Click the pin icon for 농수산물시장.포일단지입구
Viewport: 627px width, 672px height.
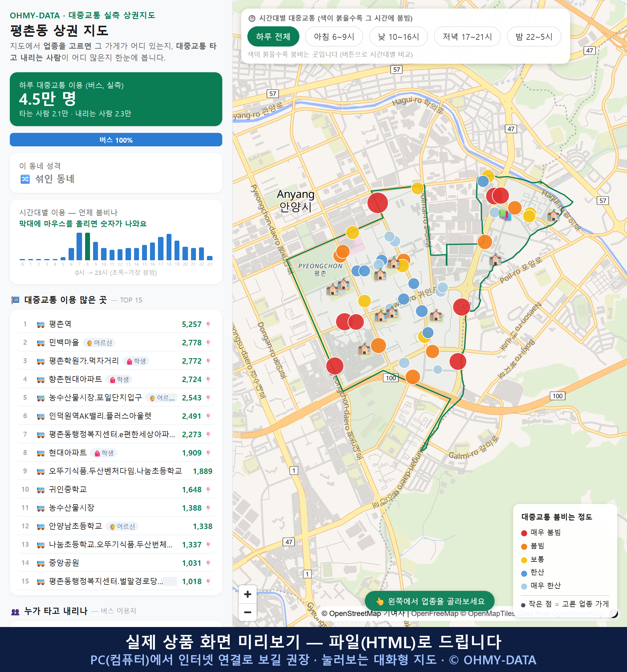click(x=208, y=398)
